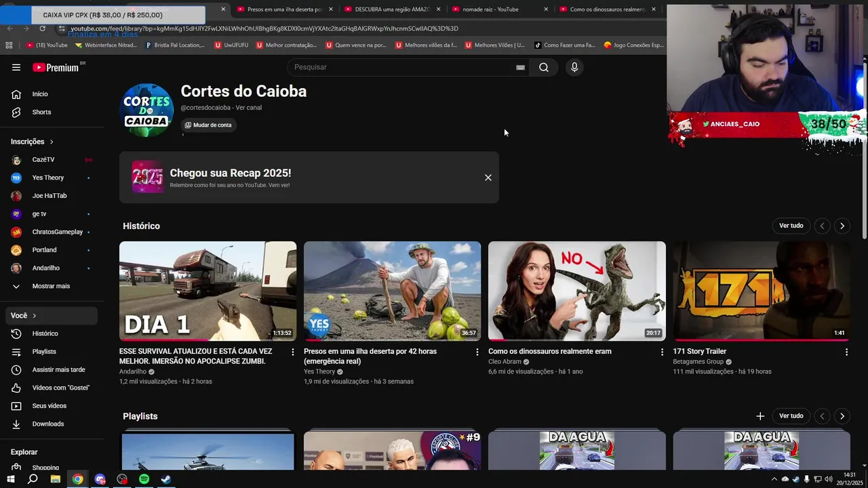
Task: Switch to nomade raiz - YouTube tab
Action: click(x=500, y=9)
